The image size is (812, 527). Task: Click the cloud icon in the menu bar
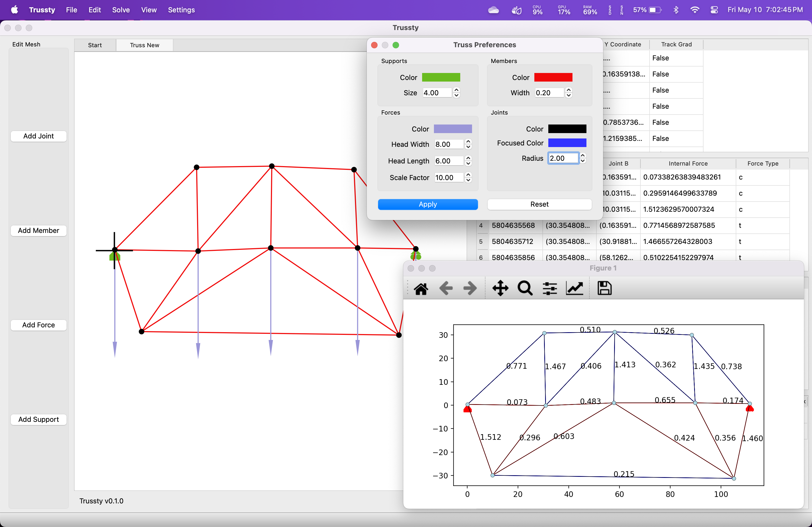(x=493, y=10)
